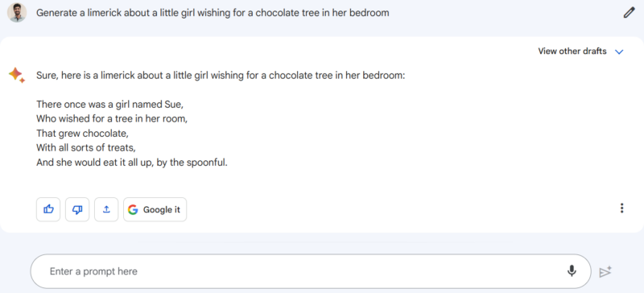The width and height of the screenshot is (644, 293).
Task: Select the user prompt text at top
Action: [x=213, y=13]
